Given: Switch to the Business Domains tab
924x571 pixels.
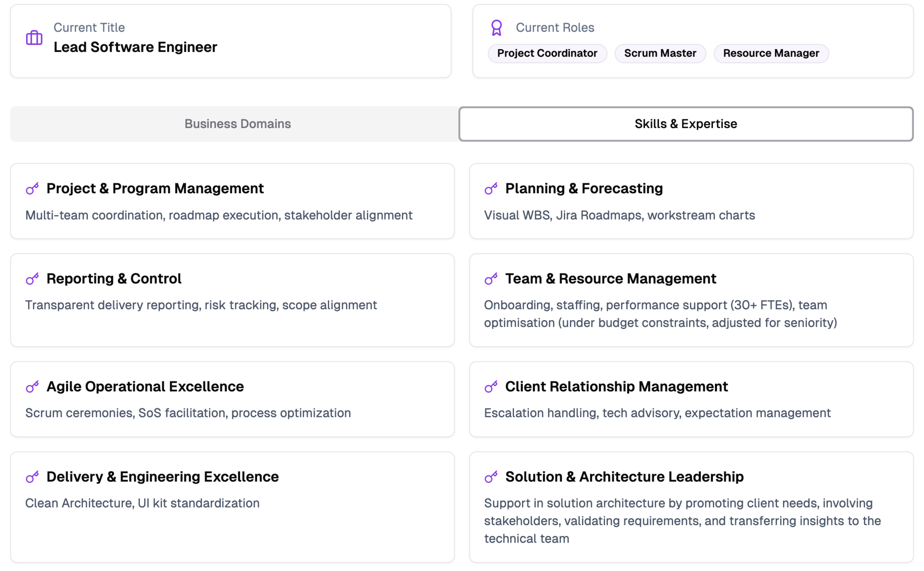Looking at the screenshot, I should (x=237, y=124).
